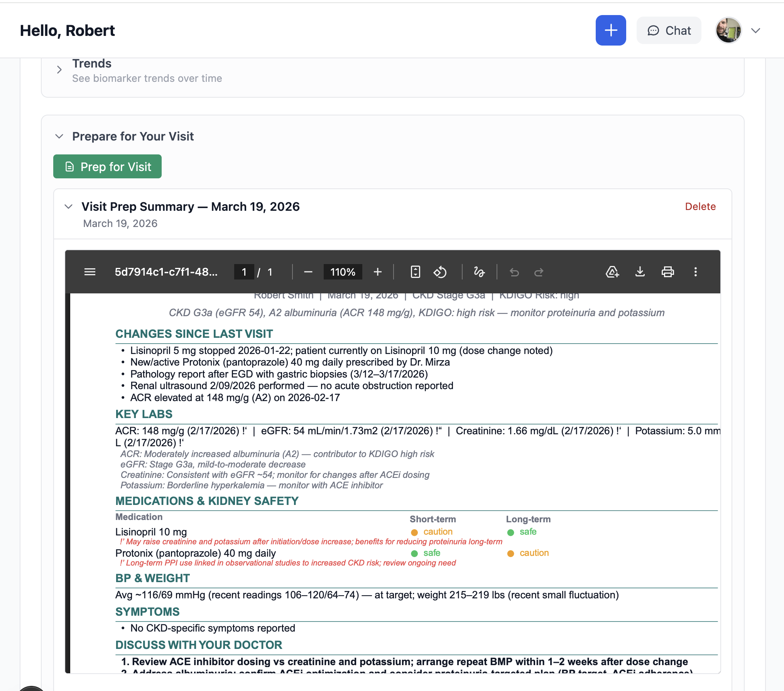The height and width of the screenshot is (691, 784).
Task: Click the undo arrow in PDF toolbar
Action: tap(514, 273)
